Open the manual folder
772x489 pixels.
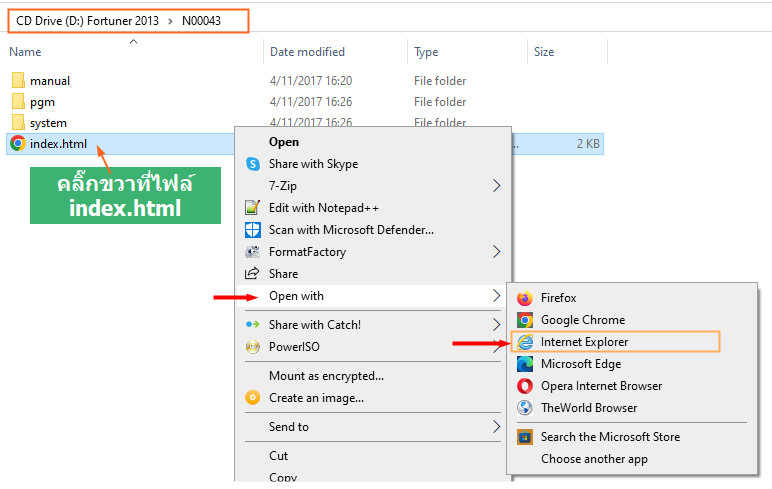(49, 81)
